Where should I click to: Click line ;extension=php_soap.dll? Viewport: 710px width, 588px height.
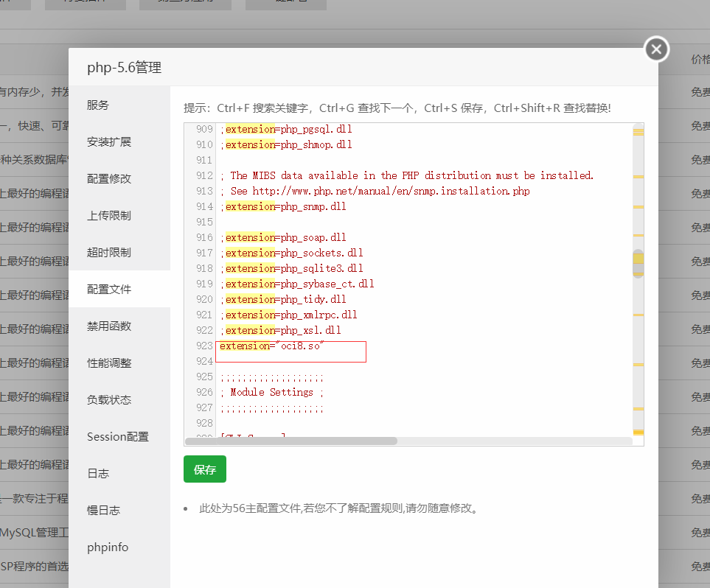283,238
